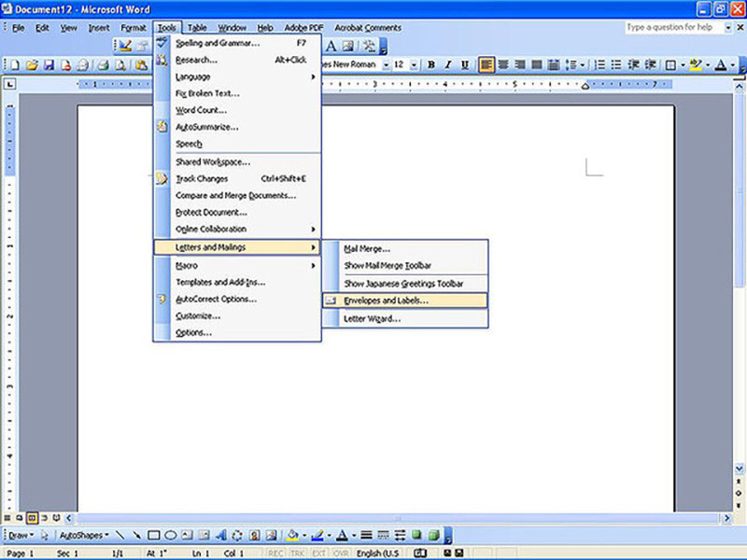The image size is (747, 560).
Task: Apply formatting toolbar Font Color
Action: [721, 64]
